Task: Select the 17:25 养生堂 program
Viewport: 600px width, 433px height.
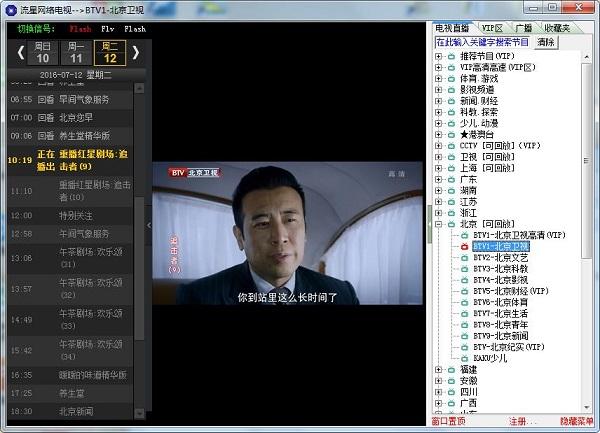Action: point(70,393)
